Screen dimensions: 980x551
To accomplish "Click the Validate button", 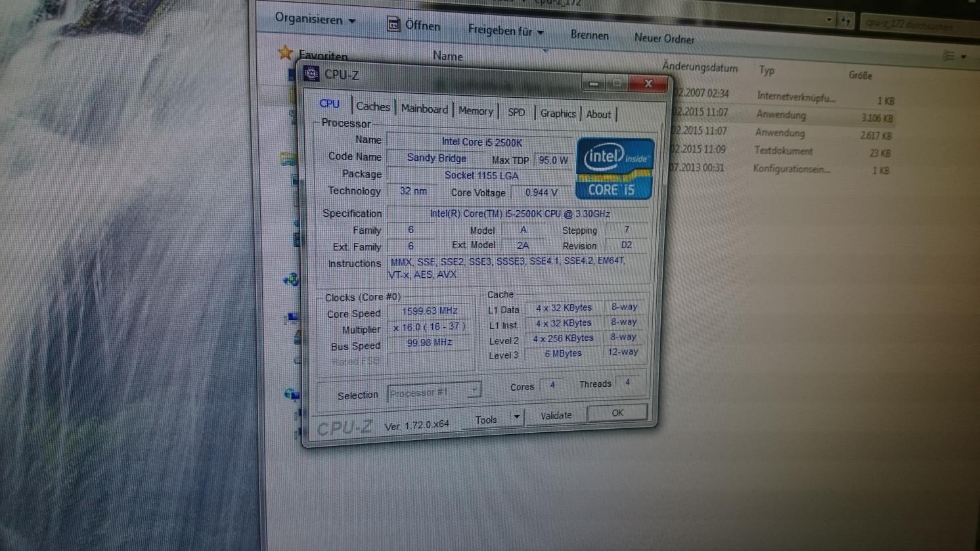I will point(556,415).
